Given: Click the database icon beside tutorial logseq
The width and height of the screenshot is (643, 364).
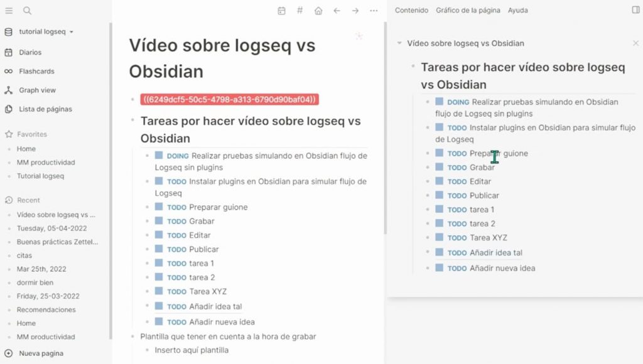Looking at the screenshot, I should click(8, 32).
